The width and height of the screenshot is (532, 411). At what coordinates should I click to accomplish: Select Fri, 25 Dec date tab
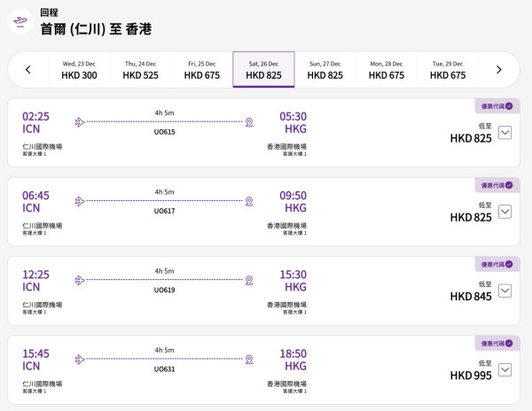point(202,70)
